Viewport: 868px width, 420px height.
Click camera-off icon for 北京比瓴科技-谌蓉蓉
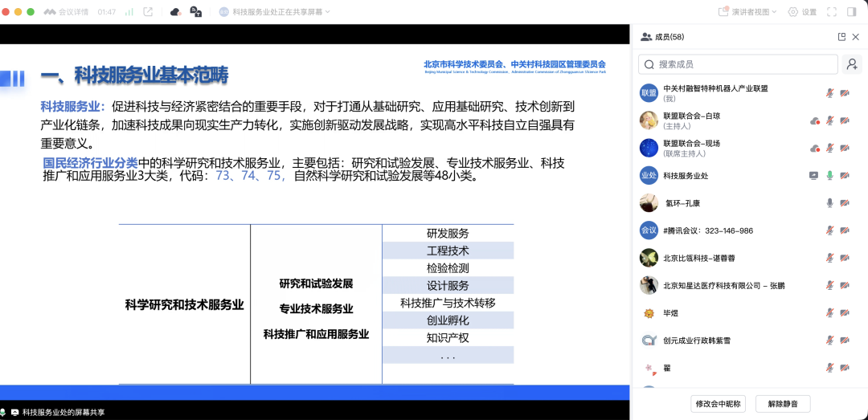pyautogui.click(x=845, y=258)
